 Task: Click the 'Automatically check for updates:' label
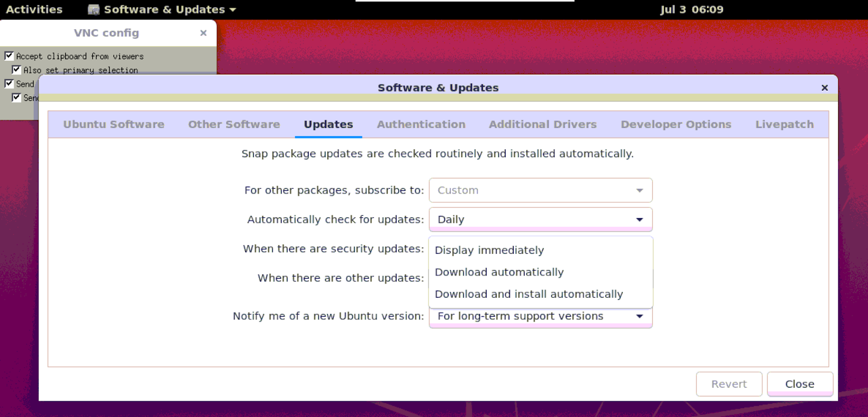click(336, 220)
